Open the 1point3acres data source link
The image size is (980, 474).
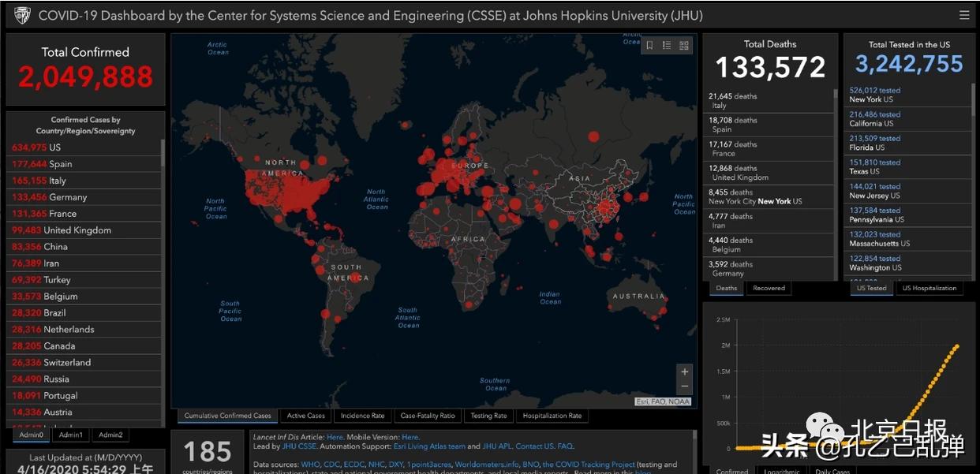(429, 465)
